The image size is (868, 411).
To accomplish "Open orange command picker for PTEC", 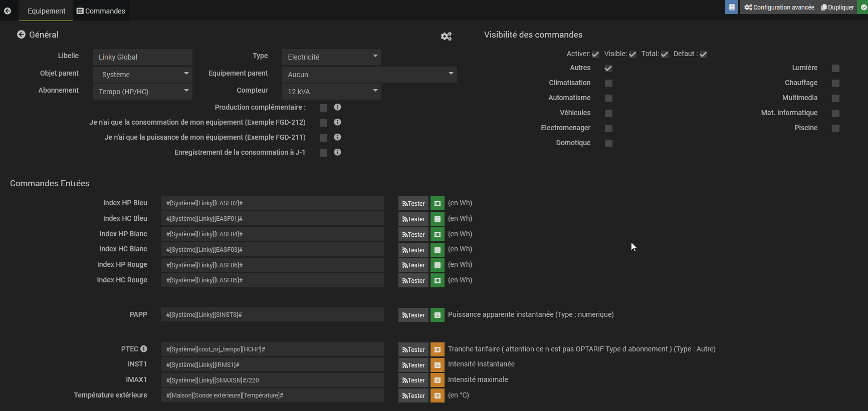I will click(x=438, y=349).
